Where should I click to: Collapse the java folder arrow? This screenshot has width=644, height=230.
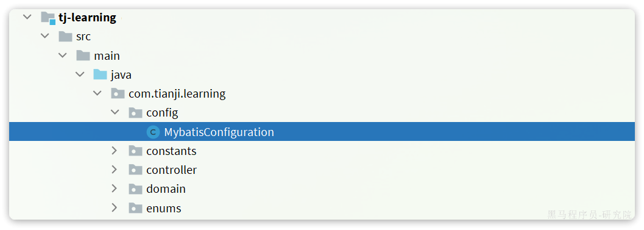pos(80,74)
